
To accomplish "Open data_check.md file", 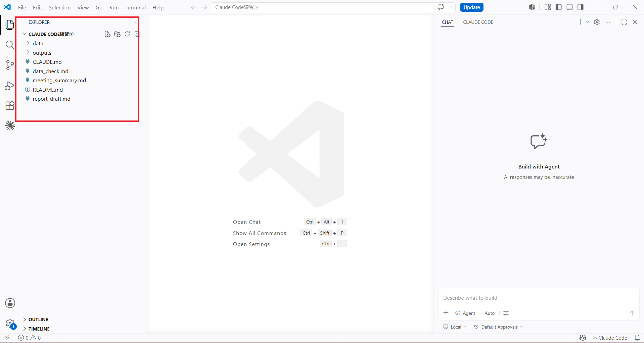I will 50,71.
